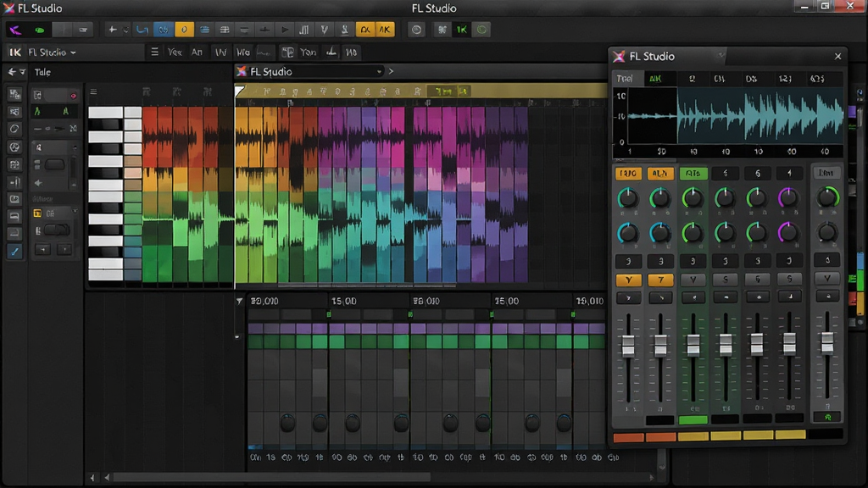Click the back arrow left of Tale

click(x=12, y=72)
